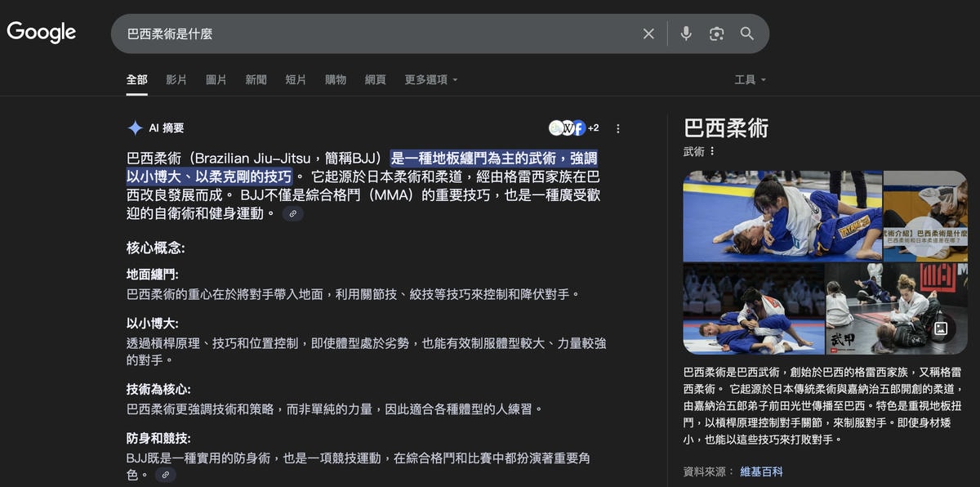This screenshot has width=980, height=487.
Task: Click the search input field
Action: (x=376, y=34)
